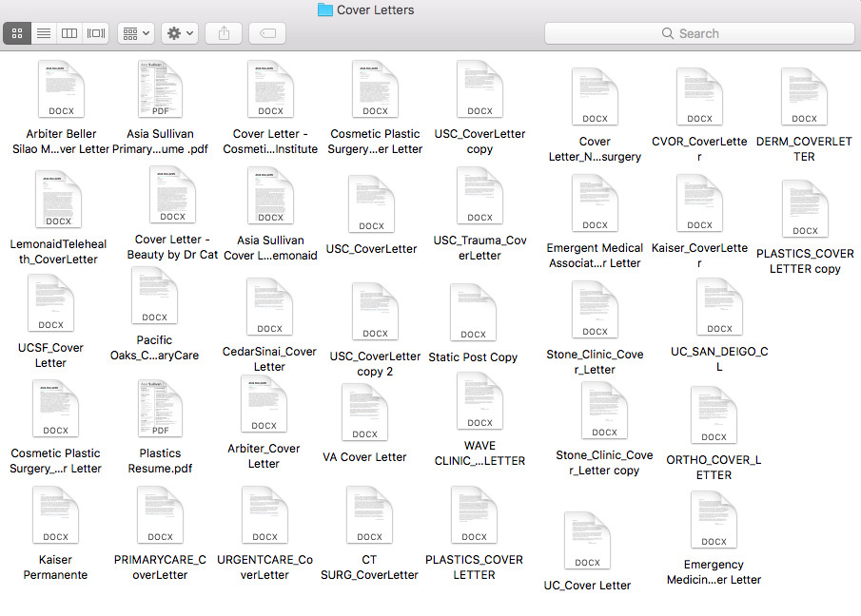This screenshot has height=616, width=861.
Task: Select the WAVE CLINIC letter file
Action: pos(479,401)
